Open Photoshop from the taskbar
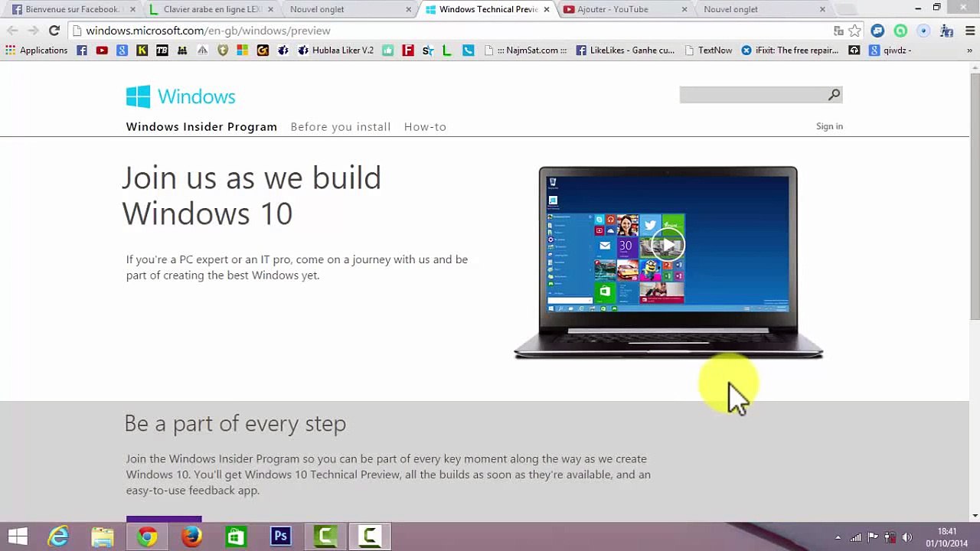The image size is (980, 551). pos(280,536)
